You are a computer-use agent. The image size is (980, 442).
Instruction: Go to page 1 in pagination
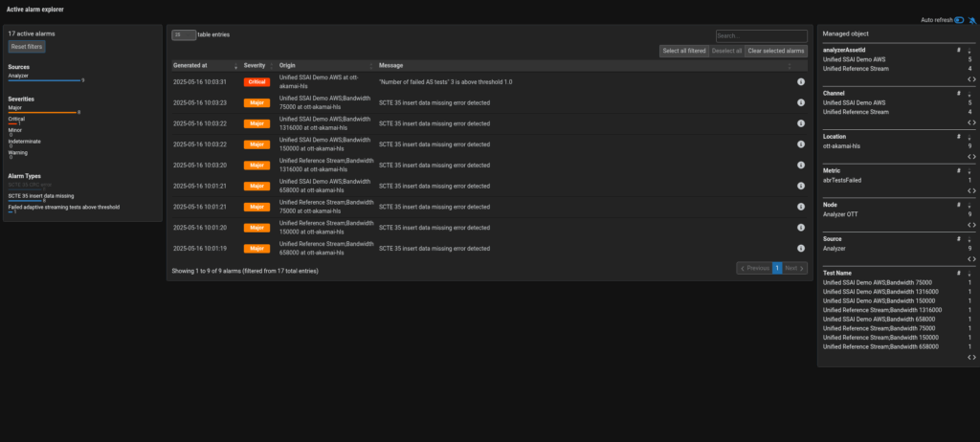pos(777,269)
